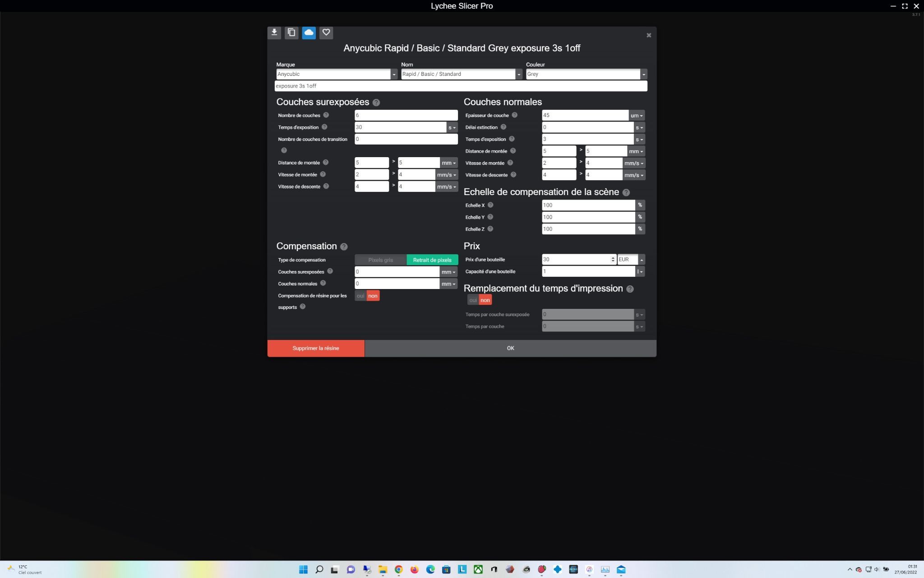
Task: Open the um unit dropdown for layer thickness
Action: click(x=637, y=116)
